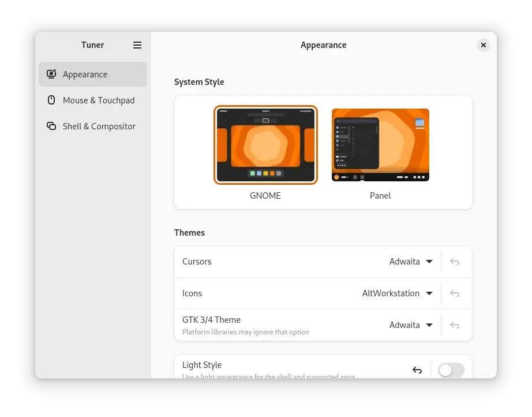Enable the Light Style switch

[x=451, y=370]
